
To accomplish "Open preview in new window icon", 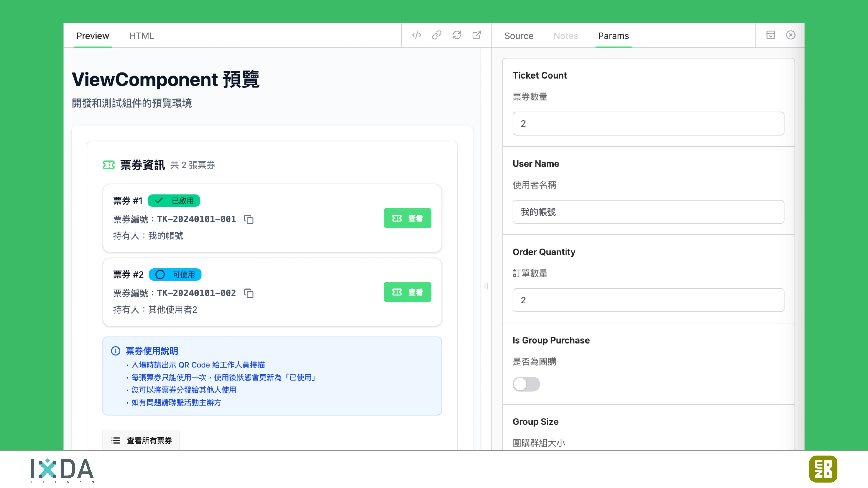I will click(477, 35).
